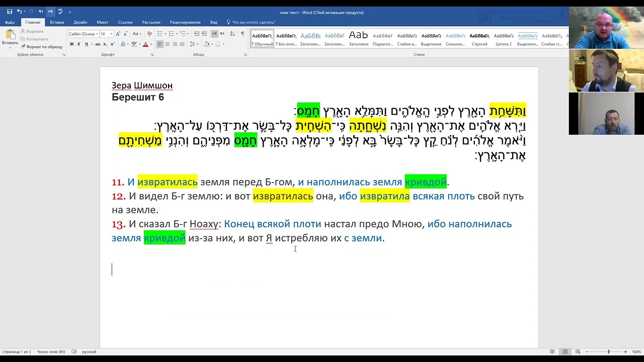
Task: Switch to the Ссылки tab
Action: [x=125, y=22]
